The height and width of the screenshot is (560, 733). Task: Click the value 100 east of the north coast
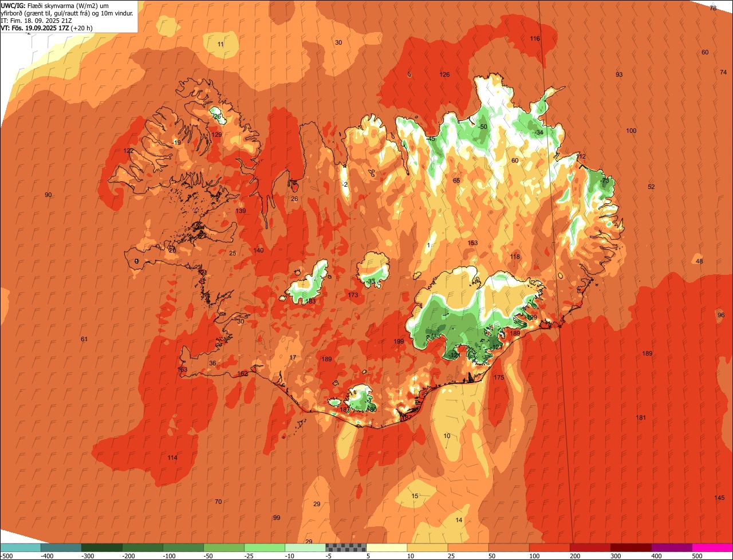(631, 131)
